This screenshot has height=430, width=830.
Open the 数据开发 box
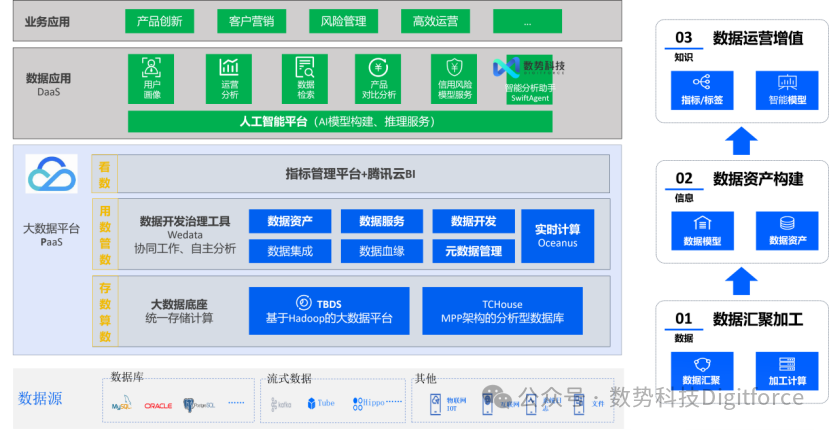click(x=473, y=221)
